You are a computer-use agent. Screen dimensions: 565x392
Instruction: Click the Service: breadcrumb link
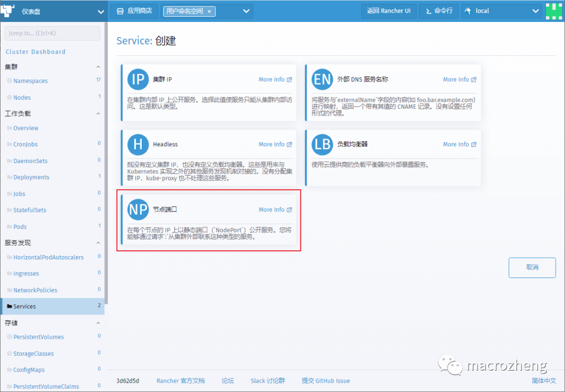(x=134, y=41)
